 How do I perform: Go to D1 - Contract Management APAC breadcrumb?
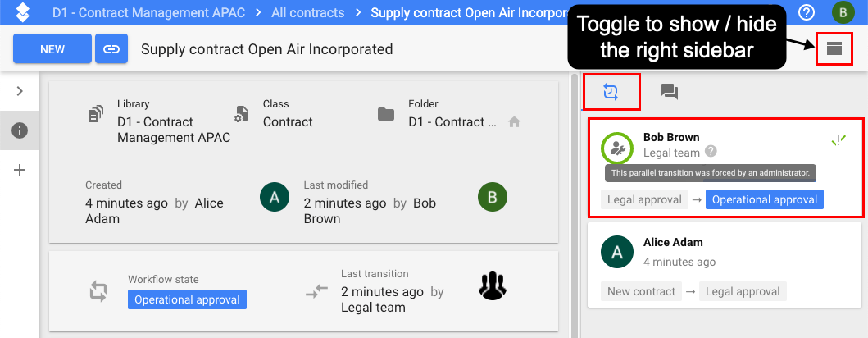click(x=149, y=12)
